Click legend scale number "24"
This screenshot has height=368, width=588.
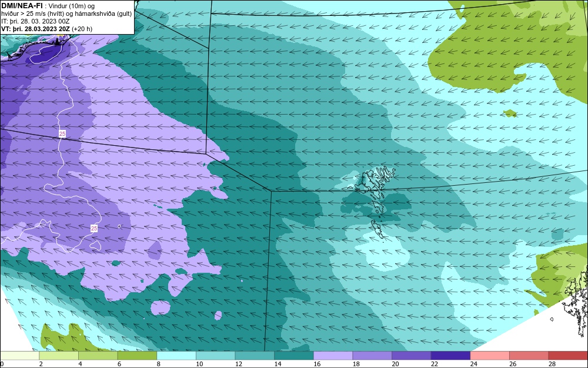coord(473,364)
